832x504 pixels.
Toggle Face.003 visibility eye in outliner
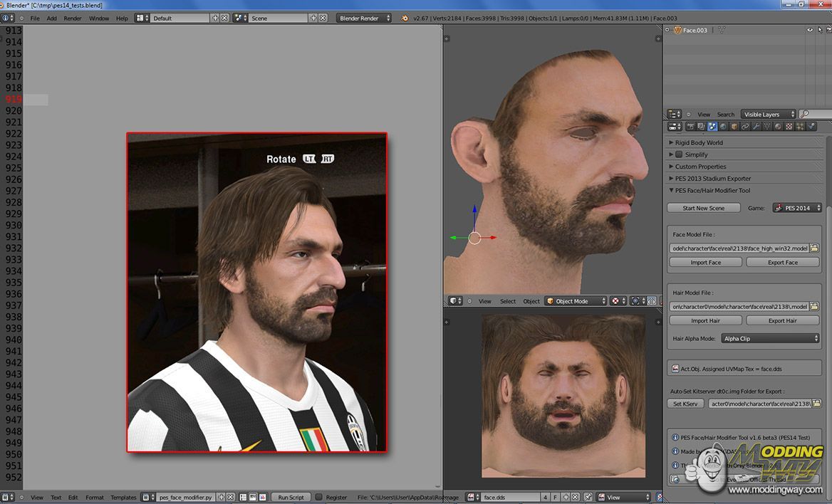coord(809,30)
